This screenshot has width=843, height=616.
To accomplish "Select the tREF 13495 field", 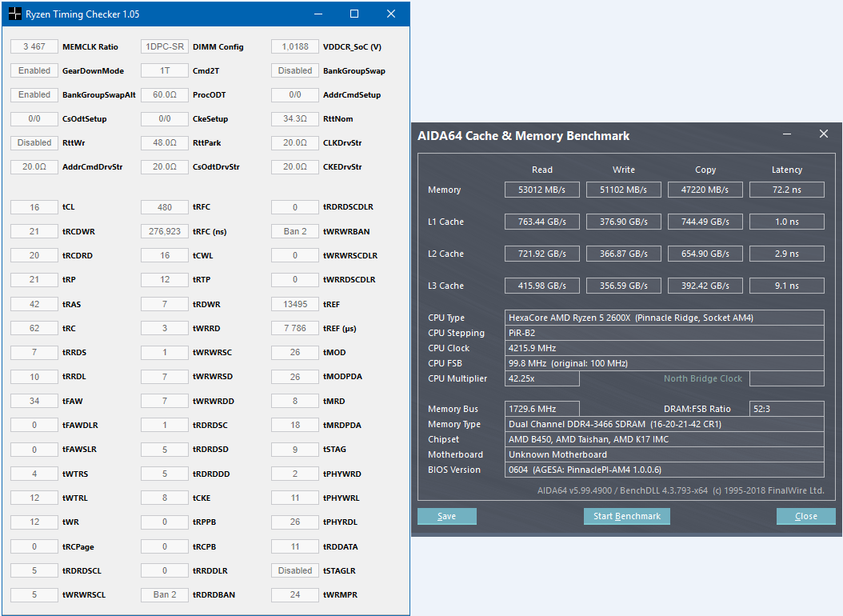I will [x=295, y=304].
